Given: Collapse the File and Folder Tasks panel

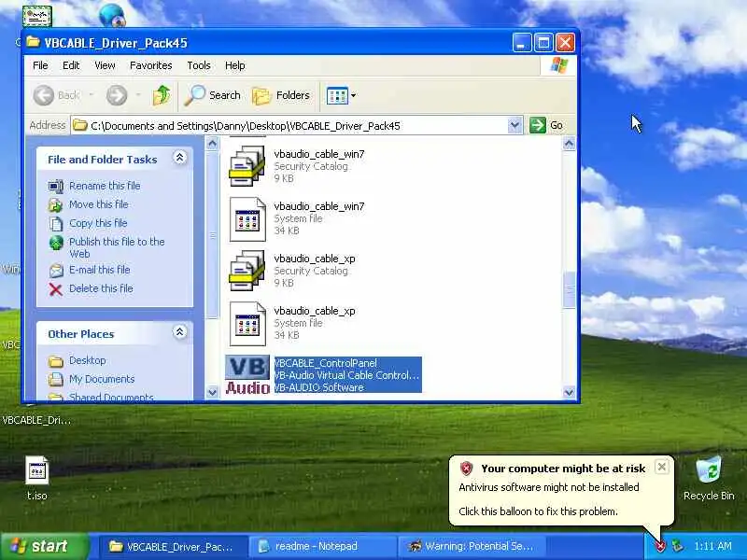Looking at the screenshot, I should pyautogui.click(x=180, y=158).
